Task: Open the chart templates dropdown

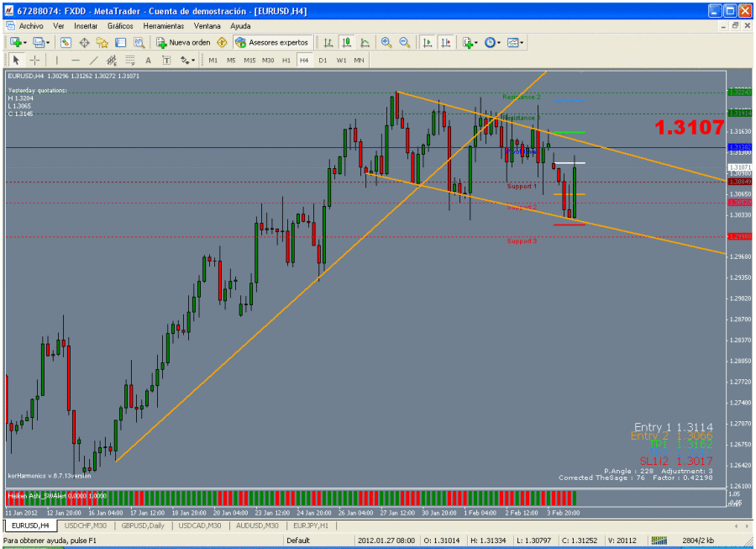Action: (516, 42)
